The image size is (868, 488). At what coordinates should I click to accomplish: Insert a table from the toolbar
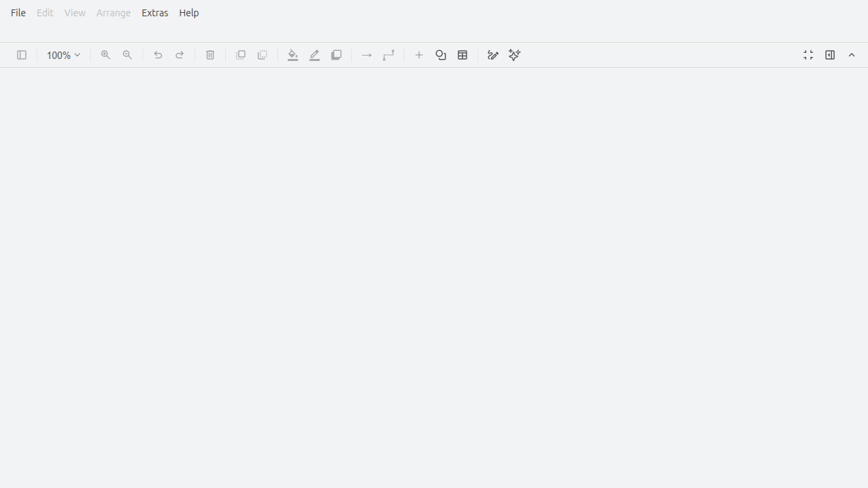pos(462,55)
